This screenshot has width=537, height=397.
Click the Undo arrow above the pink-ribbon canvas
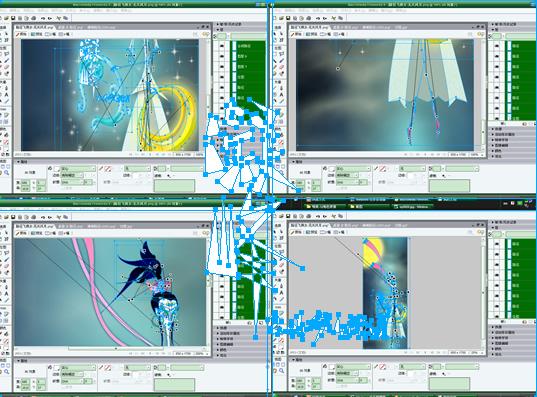pyautogui.click(x=43, y=217)
